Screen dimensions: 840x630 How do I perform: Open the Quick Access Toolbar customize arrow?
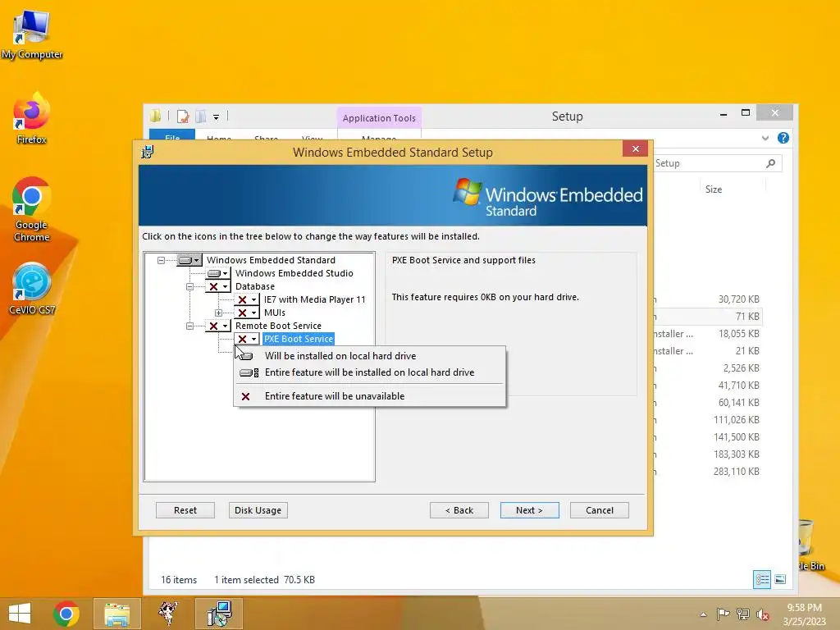(x=216, y=116)
